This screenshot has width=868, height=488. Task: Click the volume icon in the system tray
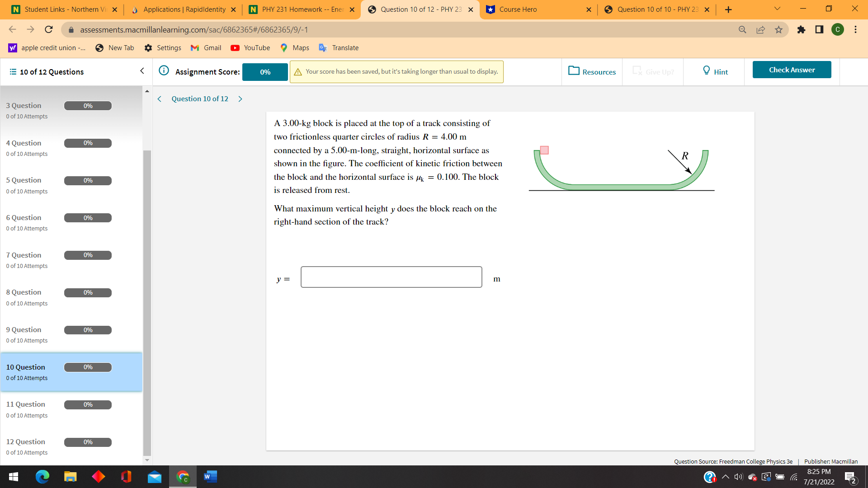click(x=738, y=477)
